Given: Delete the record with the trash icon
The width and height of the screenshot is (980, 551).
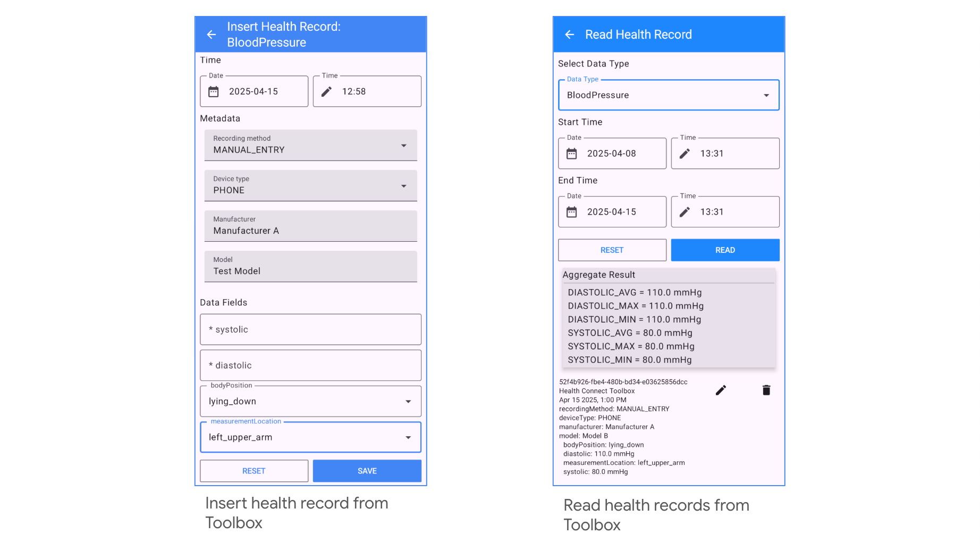Looking at the screenshot, I should click(x=766, y=390).
